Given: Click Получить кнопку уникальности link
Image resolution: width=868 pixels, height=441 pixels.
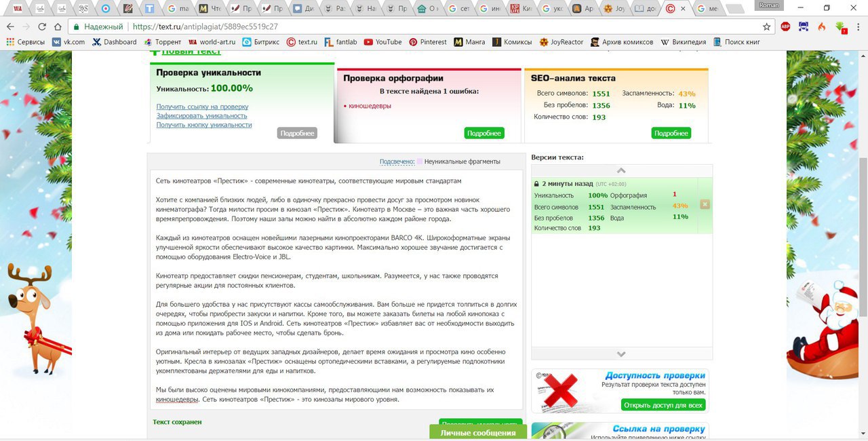Looking at the screenshot, I should (204, 125).
